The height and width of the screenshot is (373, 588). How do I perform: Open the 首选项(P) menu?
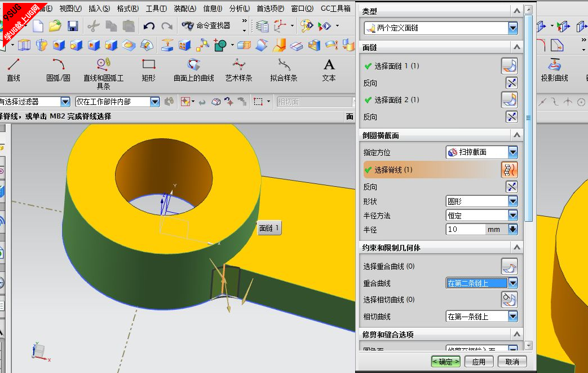pos(271,8)
